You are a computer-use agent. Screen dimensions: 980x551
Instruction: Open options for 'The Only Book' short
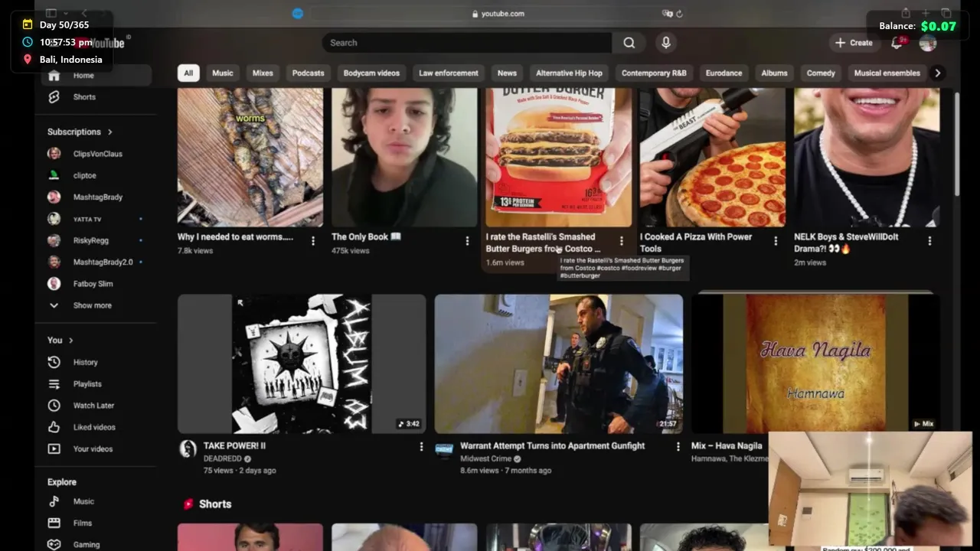click(467, 241)
